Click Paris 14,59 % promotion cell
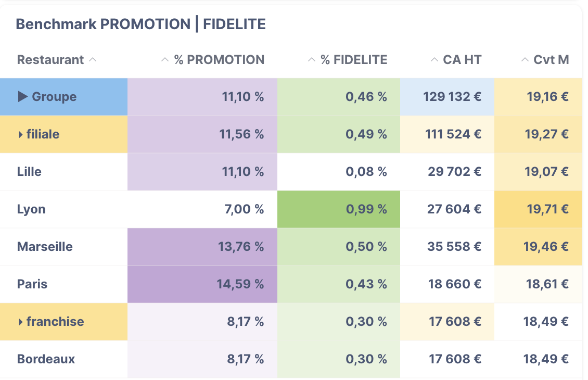This screenshot has height=380, width=588. (240, 284)
